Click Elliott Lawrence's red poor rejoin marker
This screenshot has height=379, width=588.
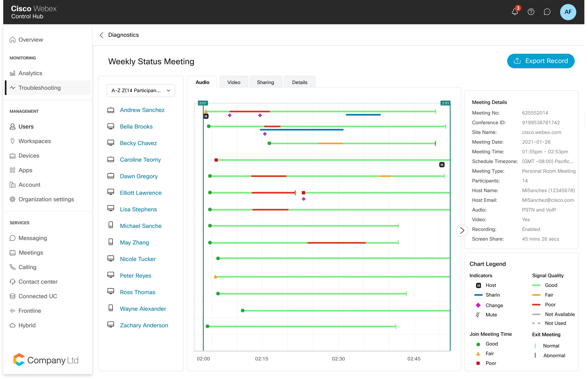303,193
